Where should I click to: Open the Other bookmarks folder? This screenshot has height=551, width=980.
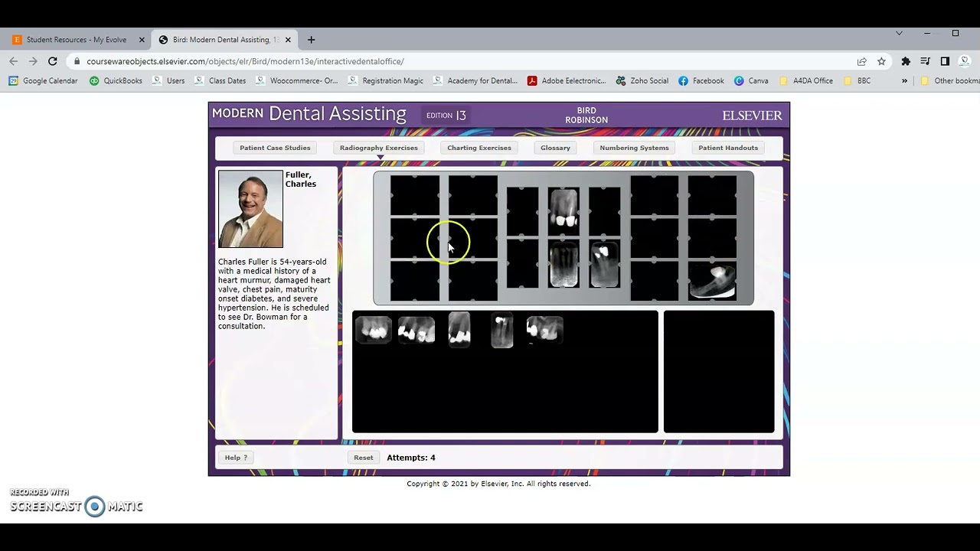tap(949, 80)
